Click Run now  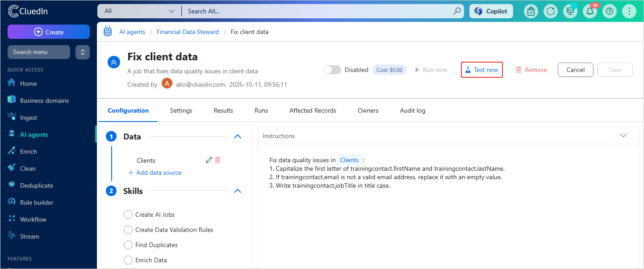click(431, 70)
